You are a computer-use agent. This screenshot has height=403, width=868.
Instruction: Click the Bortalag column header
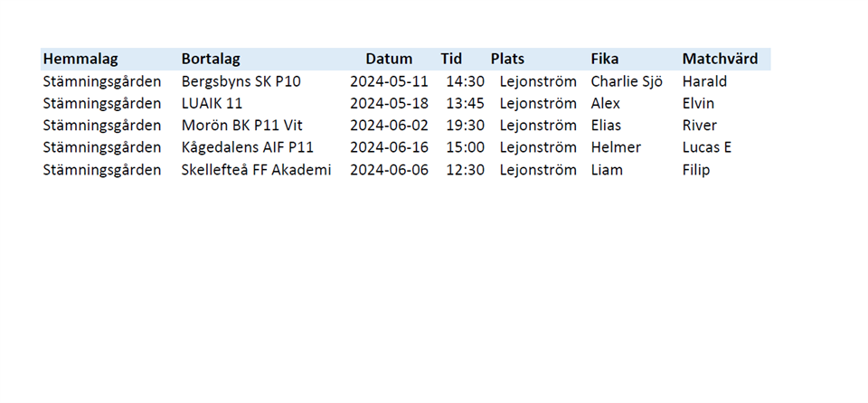click(x=211, y=59)
